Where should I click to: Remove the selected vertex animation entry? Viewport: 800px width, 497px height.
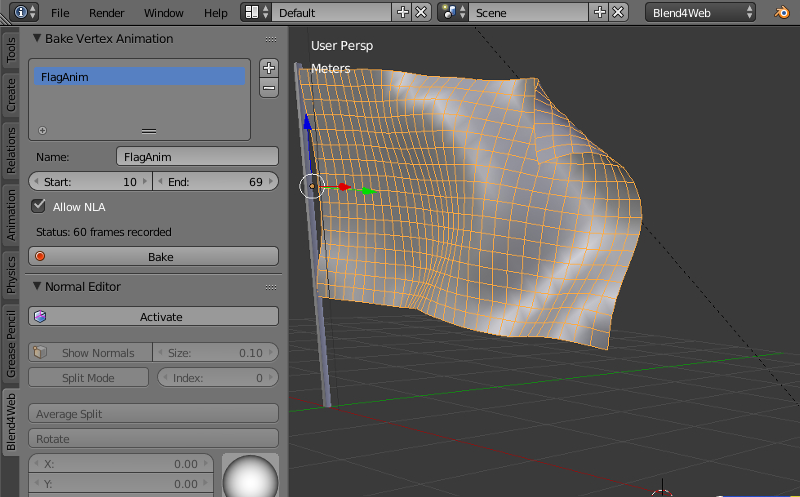pos(269,88)
